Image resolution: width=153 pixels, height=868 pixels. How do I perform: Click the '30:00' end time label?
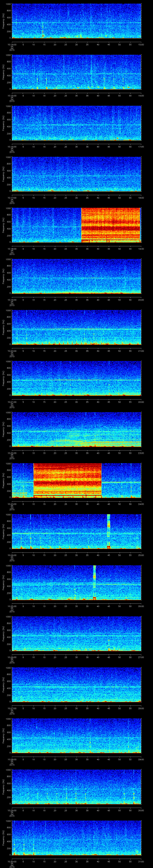[141, 810]
